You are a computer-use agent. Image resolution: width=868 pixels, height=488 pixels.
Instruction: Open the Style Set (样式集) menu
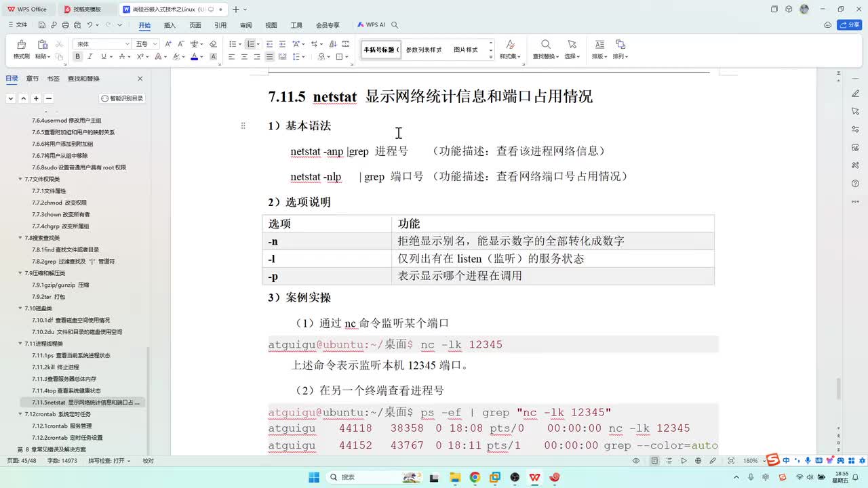point(510,49)
